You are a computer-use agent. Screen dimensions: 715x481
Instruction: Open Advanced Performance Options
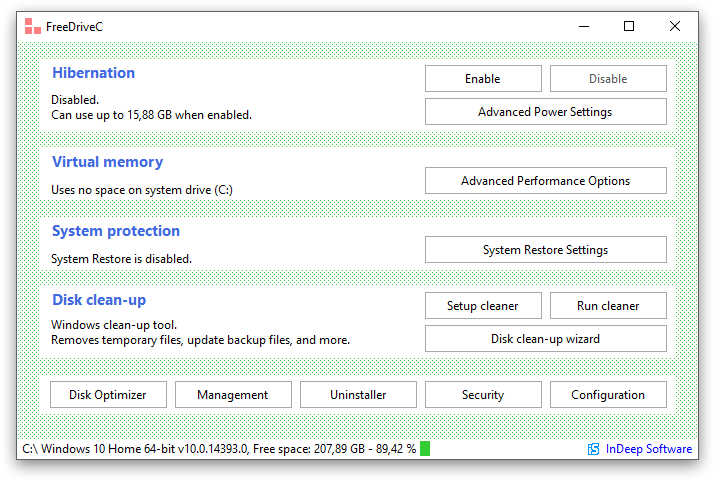coord(545,181)
